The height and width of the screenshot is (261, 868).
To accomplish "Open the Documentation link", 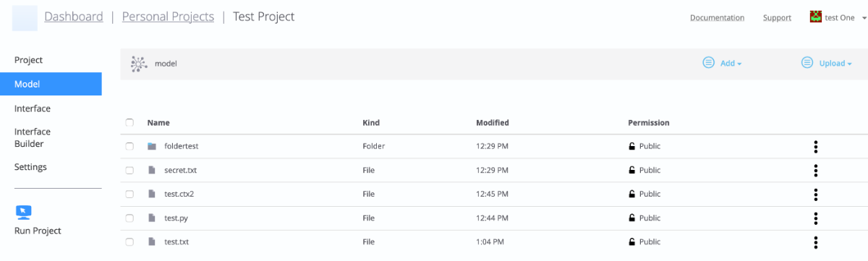I will point(717,18).
